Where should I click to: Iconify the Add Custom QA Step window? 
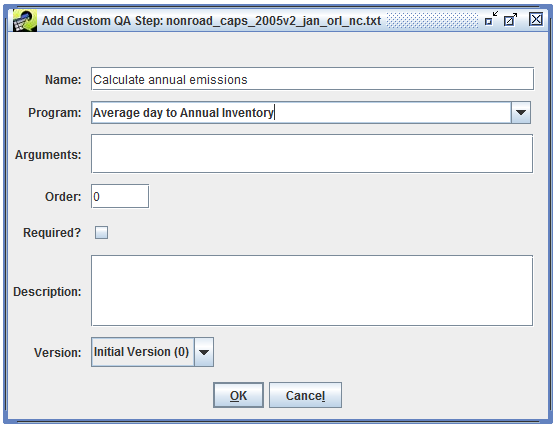pos(491,18)
